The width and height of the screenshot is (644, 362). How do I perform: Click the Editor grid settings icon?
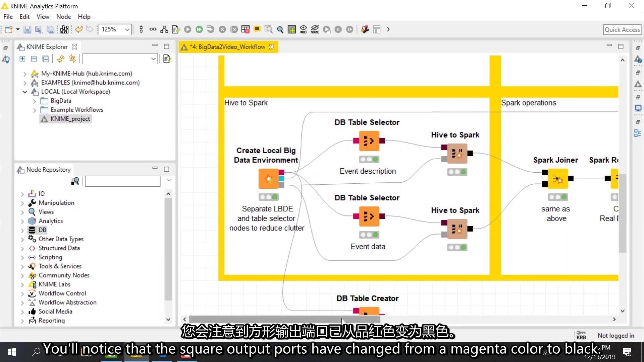click(377, 29)
